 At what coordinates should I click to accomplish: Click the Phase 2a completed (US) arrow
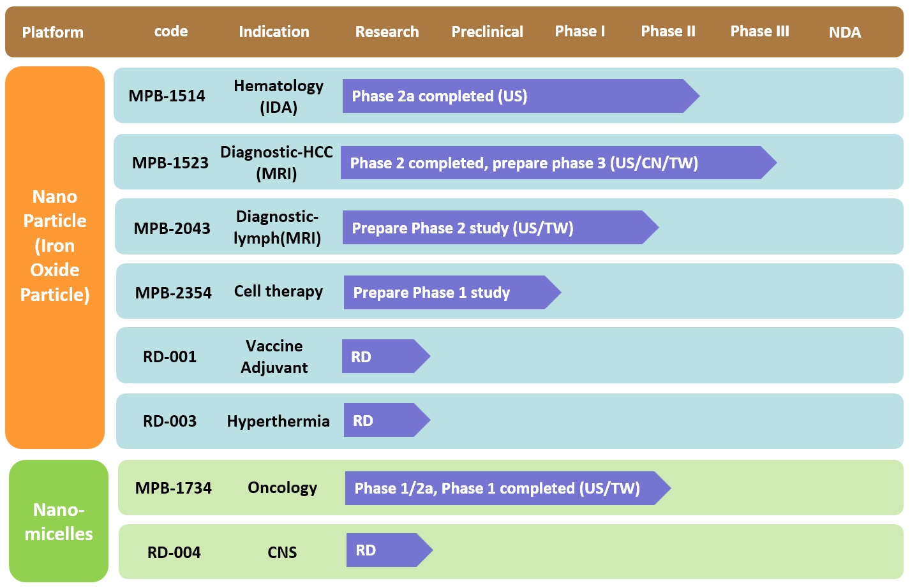(x=521, y=96)
